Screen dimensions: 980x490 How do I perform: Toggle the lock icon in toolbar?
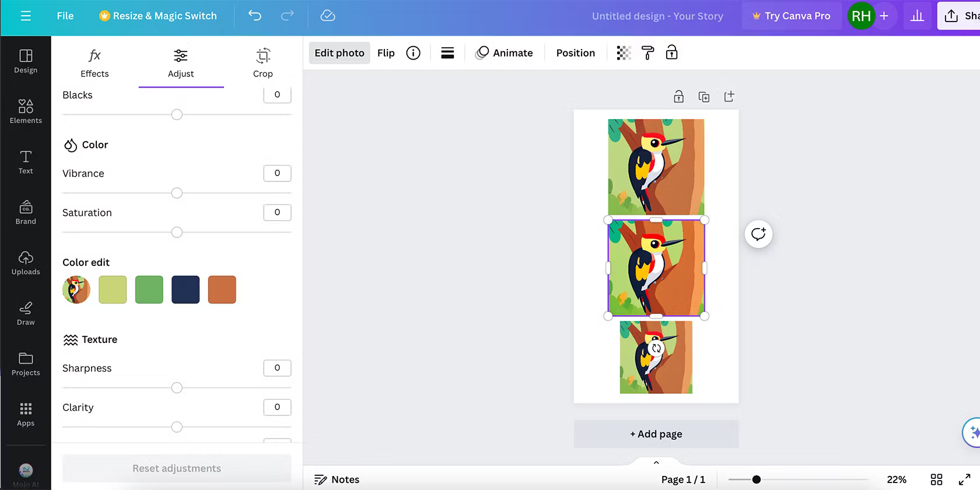click(671, 53)
